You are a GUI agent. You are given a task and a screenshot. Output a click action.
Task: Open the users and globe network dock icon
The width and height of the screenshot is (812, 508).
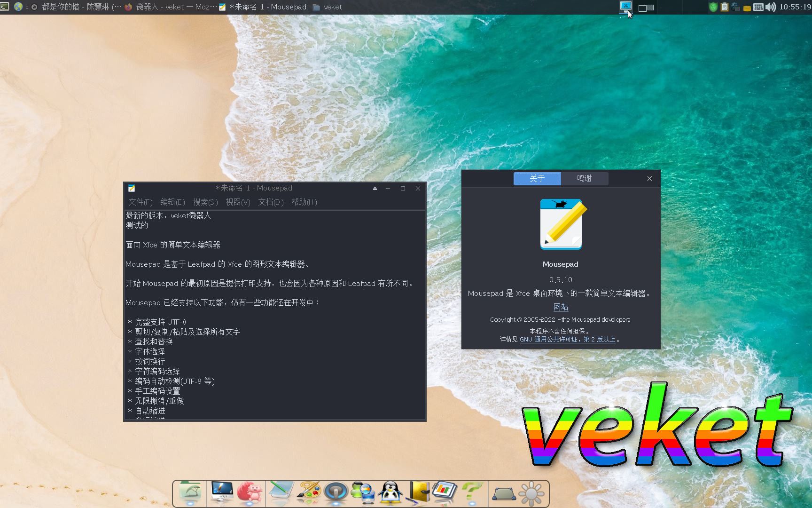coord(363,493)
